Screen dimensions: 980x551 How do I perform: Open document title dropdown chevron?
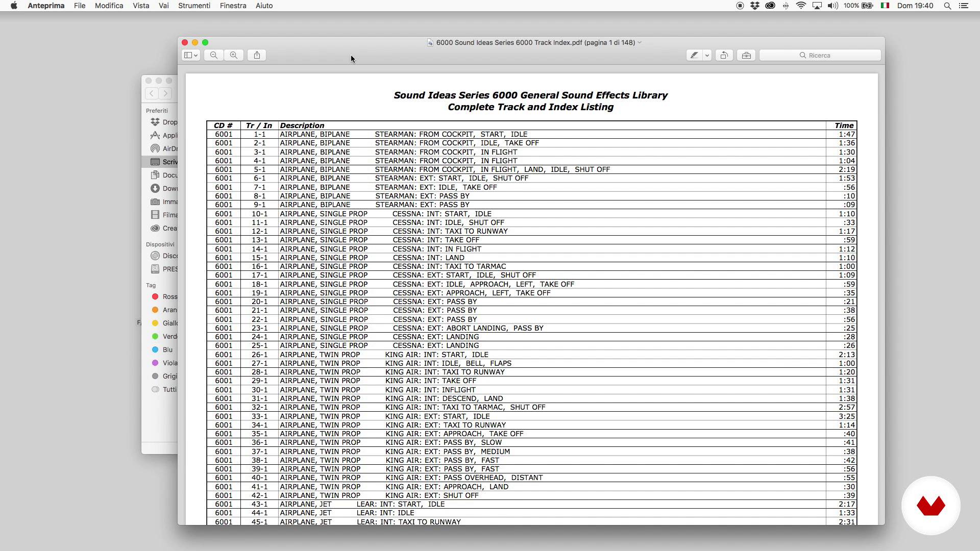[640, 43]
